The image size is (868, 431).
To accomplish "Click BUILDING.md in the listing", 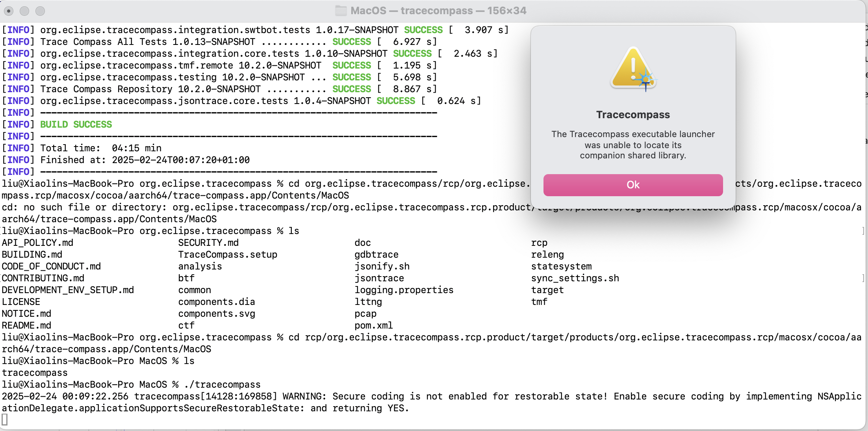I will coord(32,255).
